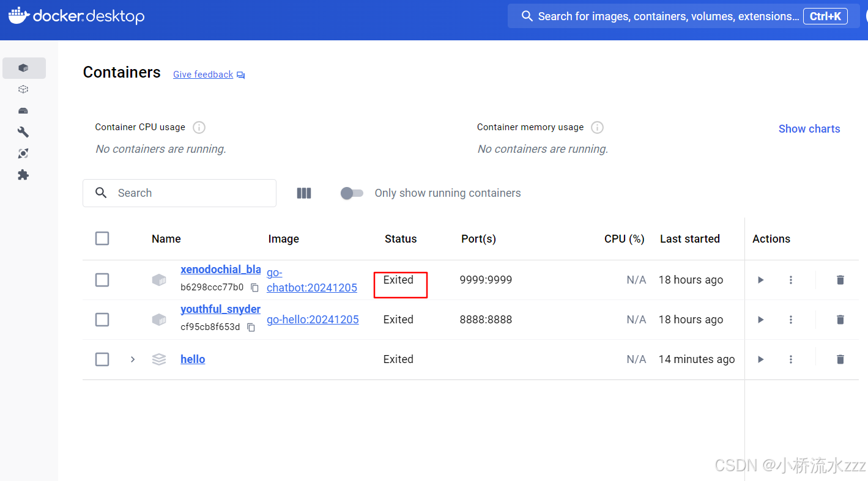868x481 pixels.
Task: Open Docker Scout from the sidebar
Action: (23, 153)
